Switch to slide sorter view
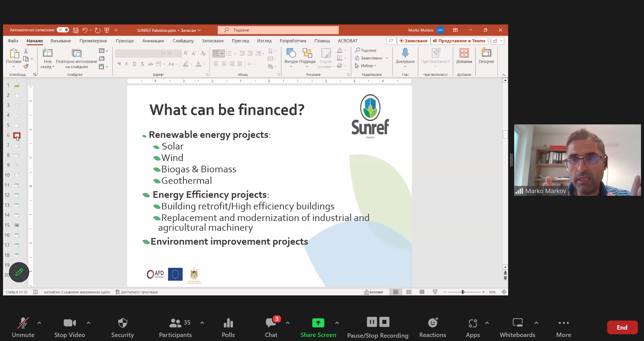The image size is (644, 341). point(409,292)
